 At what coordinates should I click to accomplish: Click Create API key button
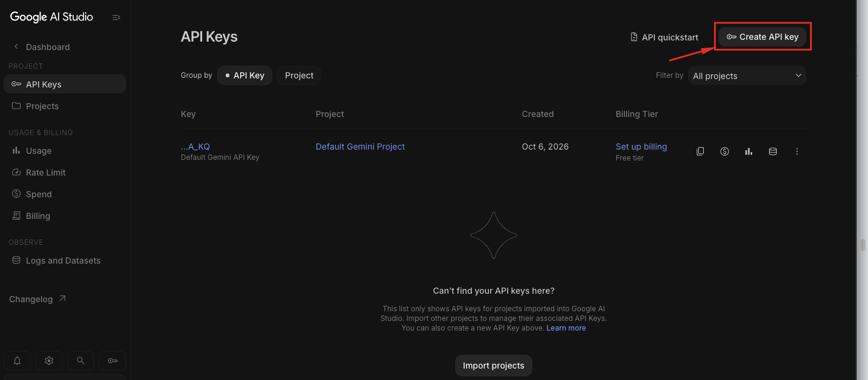click(x=762, y=37)
